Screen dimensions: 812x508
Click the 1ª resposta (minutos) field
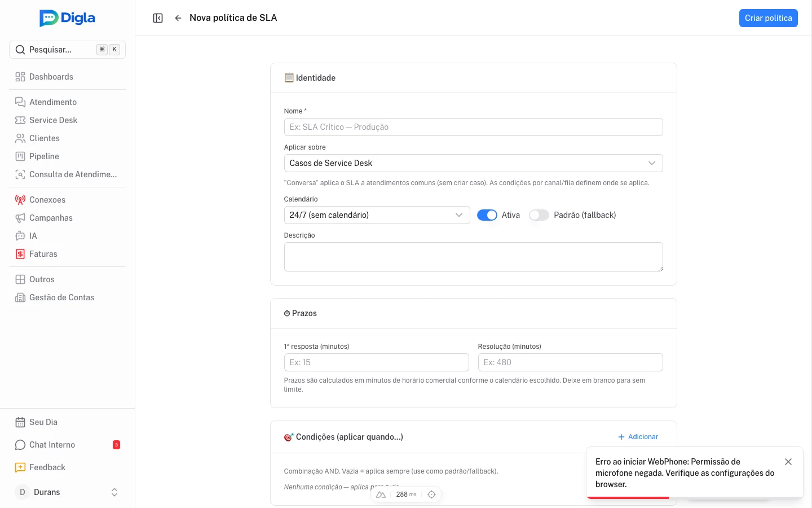pyautogui.click(x=377, y=362)
